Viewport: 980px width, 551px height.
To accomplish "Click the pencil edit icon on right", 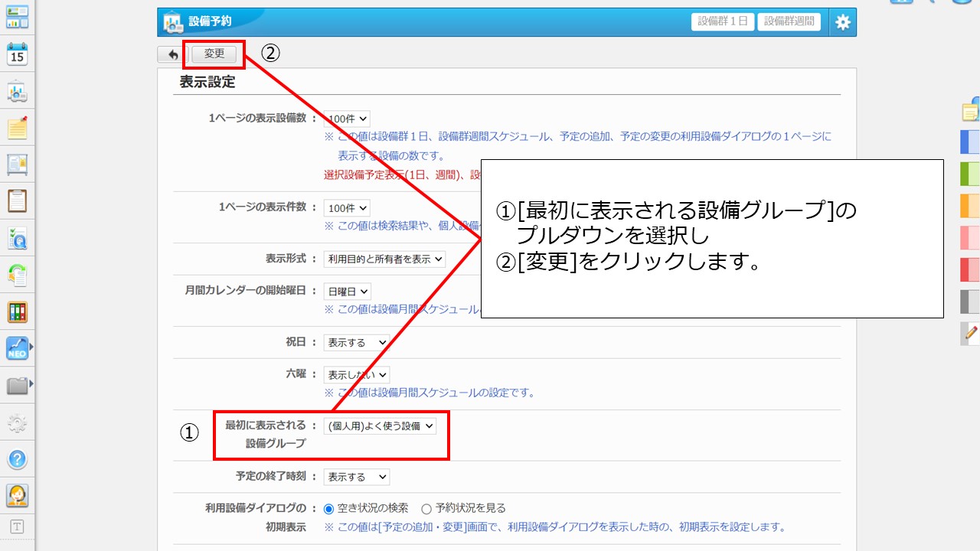I will [x=971, y=333].
